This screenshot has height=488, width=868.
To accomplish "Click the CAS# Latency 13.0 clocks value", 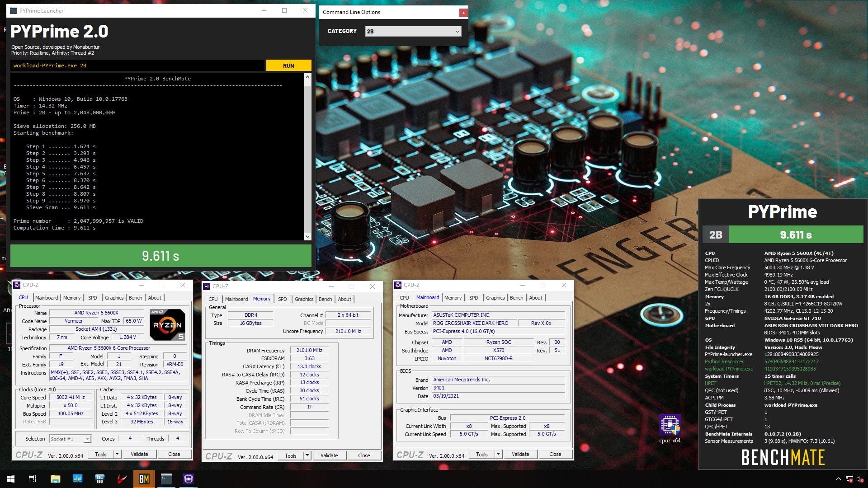I will [309, 367].
